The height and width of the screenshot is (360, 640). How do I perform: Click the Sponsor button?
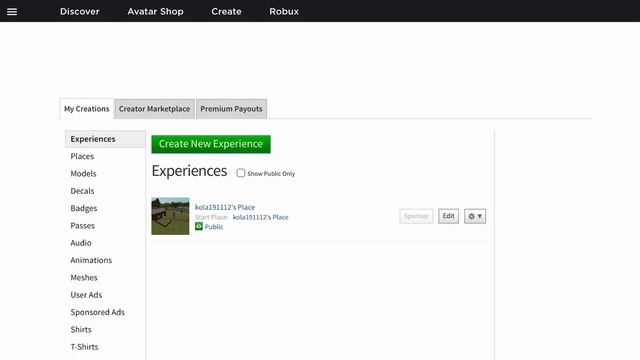tap(416, 216)
